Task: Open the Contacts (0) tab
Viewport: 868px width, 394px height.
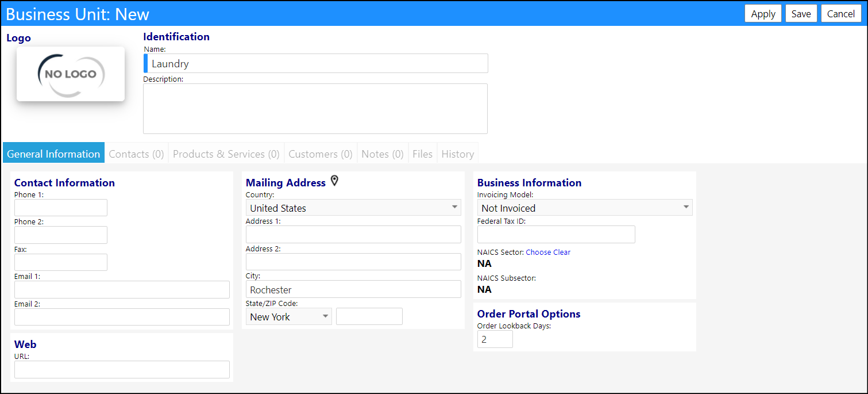Action: (136, 154)
